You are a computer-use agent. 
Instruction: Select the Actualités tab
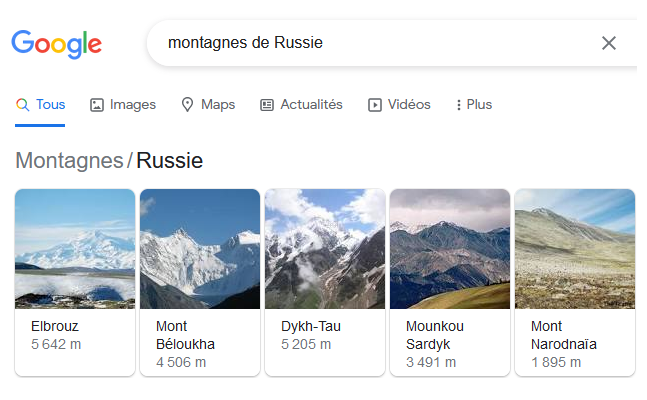pyautogui.click(x=311, y=105)
